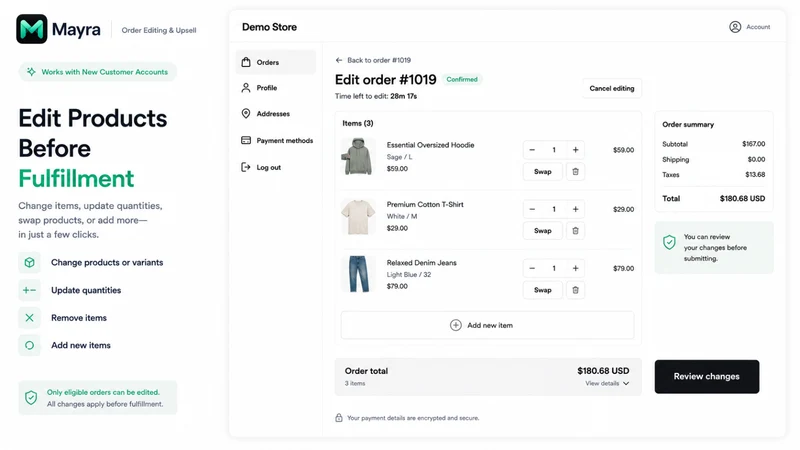The width and height of the screenshot is (800, 450).
Task: Click the cube icon for Change products
Action: pyautogui.click(x=30, y=262)
